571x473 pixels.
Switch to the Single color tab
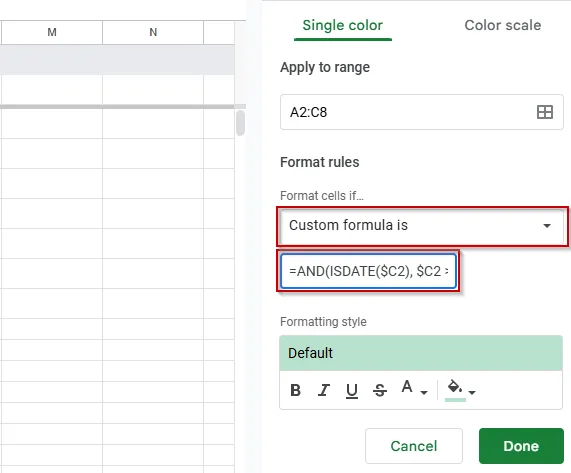(x=343, y=25)
